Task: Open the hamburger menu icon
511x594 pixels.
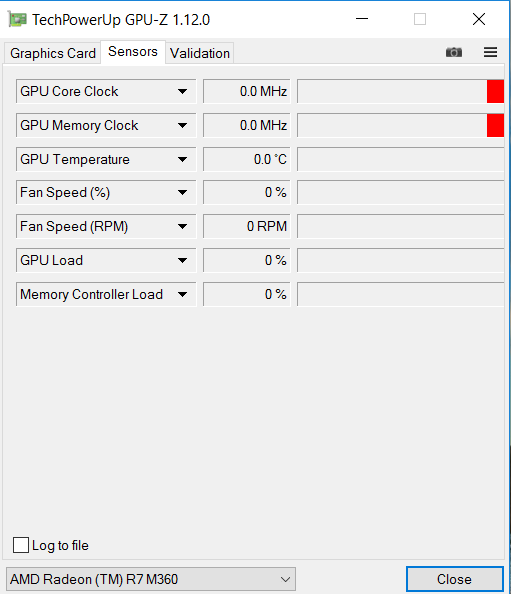Action: (490, 52)
